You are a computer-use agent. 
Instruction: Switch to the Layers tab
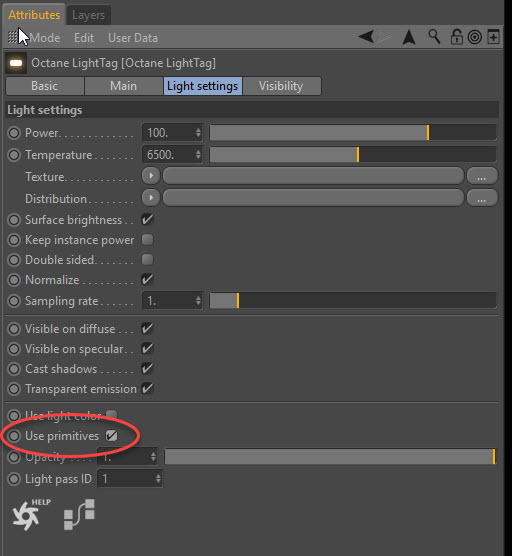88,15
